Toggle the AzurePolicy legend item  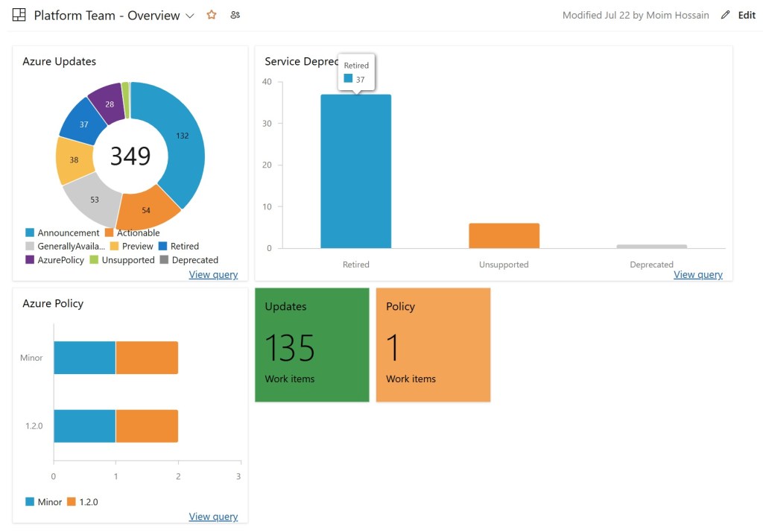pyautogui.click(x=60, y=260)
